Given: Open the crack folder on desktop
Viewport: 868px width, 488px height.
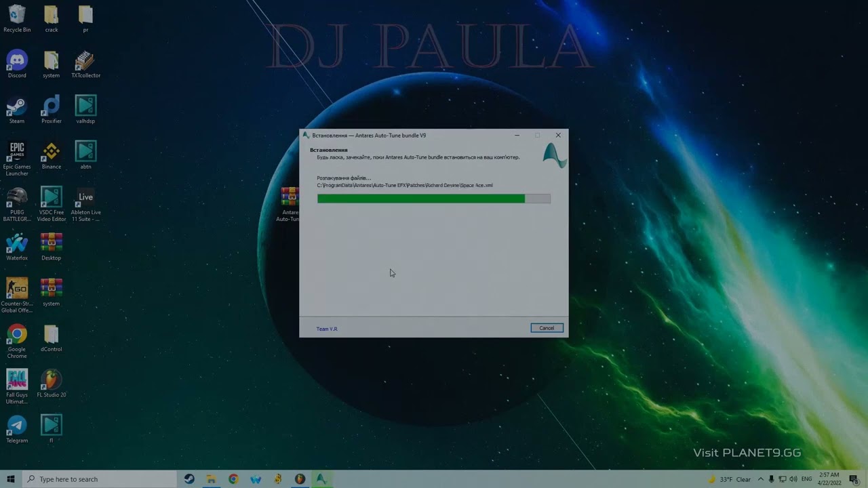Looking at the screenshot, I should (x=52, y=18).
